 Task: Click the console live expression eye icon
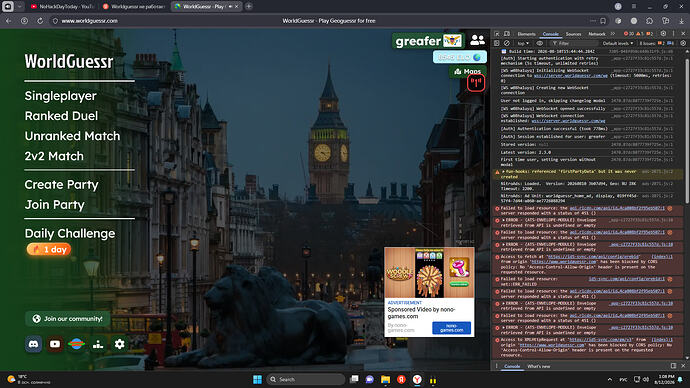(540, 43)
